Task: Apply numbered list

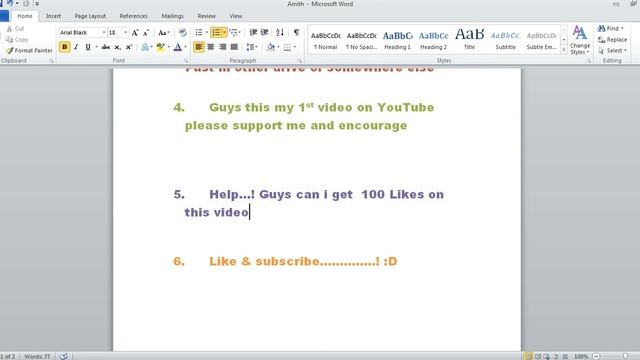Action: [x=216, y=32]
